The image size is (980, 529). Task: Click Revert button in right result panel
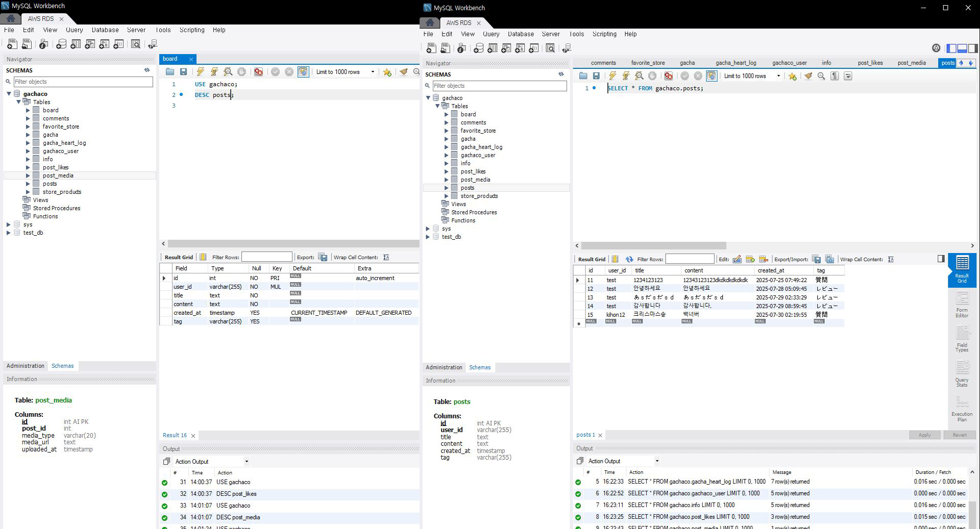pyautogui.click(x=959, y=435)
